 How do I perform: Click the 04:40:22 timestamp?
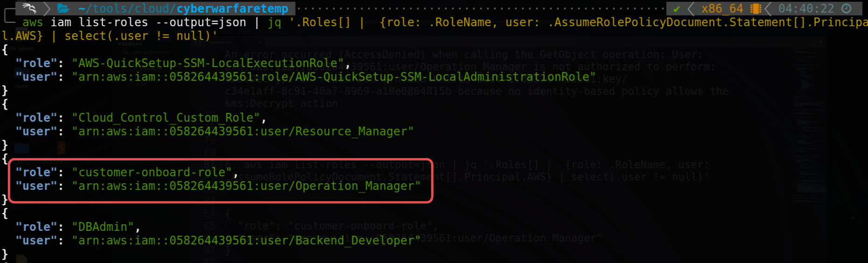coord(806,9)
